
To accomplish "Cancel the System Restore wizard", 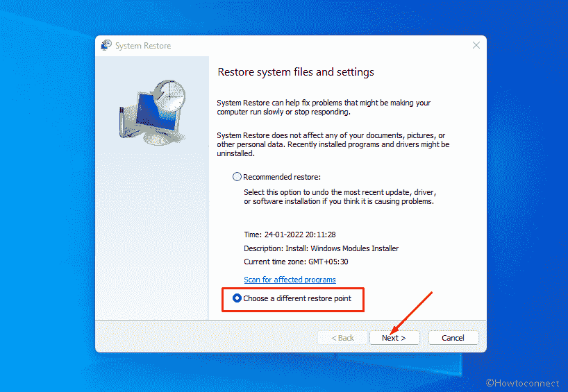I will [453, 338].
